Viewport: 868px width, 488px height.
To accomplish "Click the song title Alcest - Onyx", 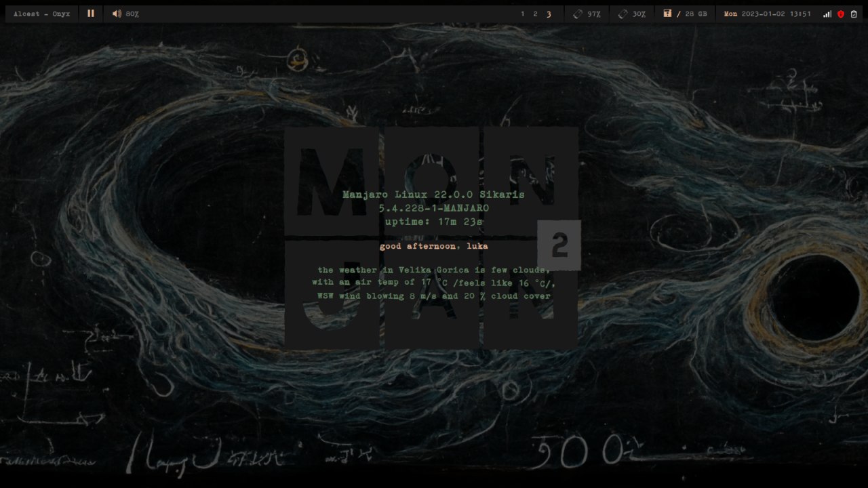I will (x=41, y=14).
